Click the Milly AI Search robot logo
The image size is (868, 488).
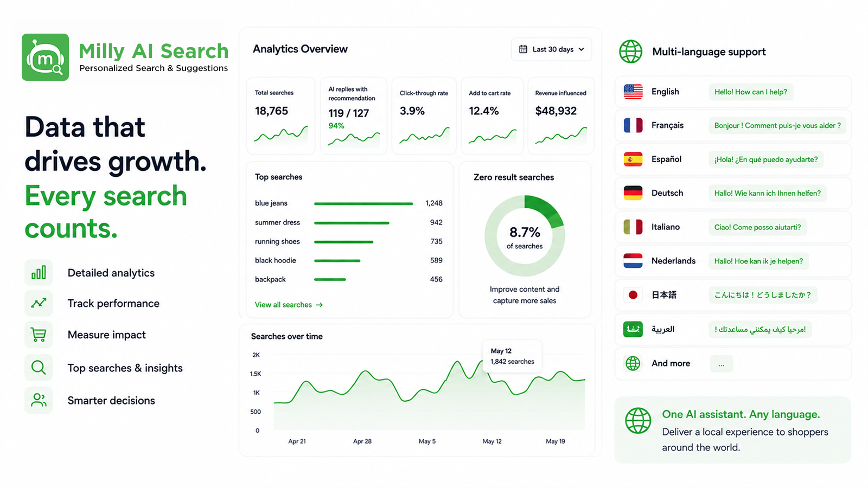(45, 57)
